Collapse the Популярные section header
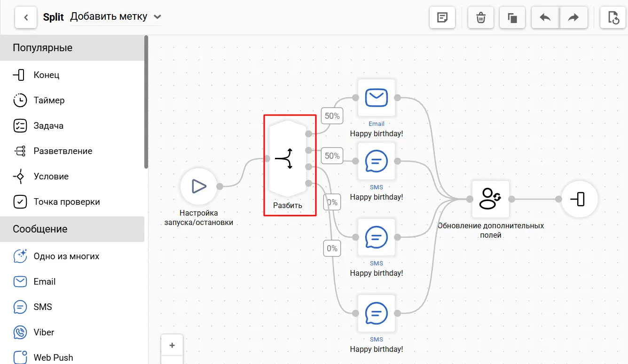 click(72, 48)
